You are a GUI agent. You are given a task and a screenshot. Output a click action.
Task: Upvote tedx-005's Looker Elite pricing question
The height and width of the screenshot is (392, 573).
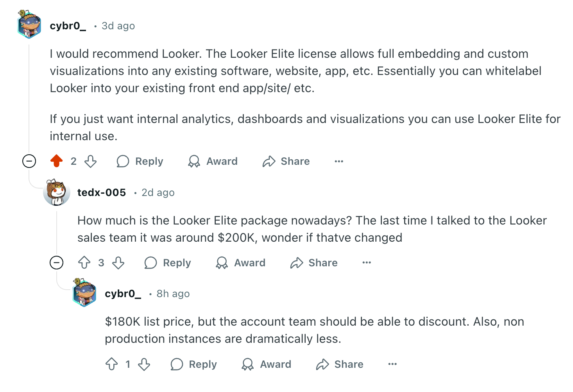[84, 263]
